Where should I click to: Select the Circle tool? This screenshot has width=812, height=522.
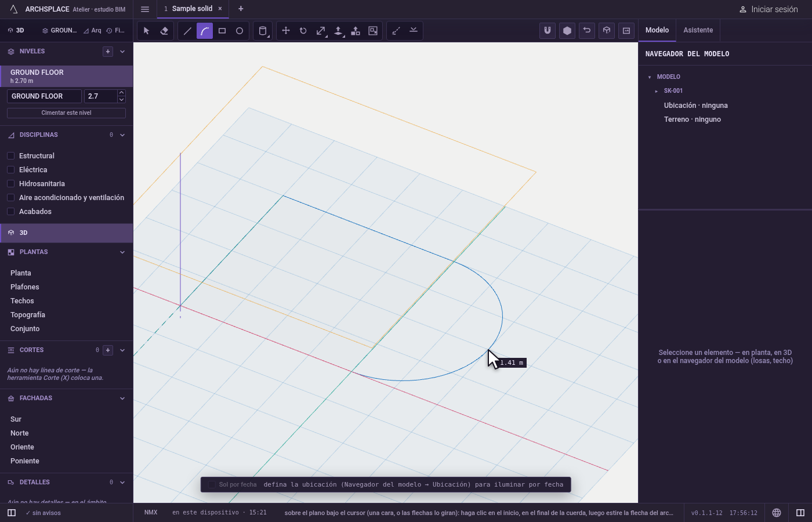click(x=240, y=31)
